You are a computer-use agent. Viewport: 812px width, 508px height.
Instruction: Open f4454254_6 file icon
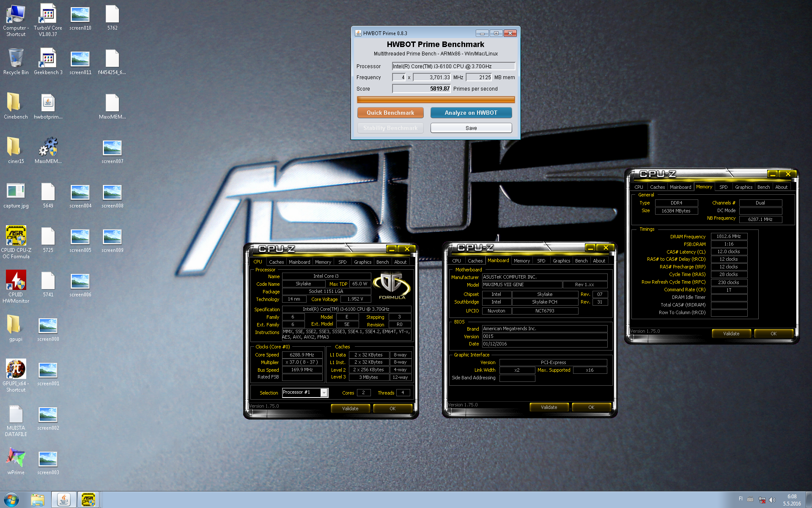112,61
